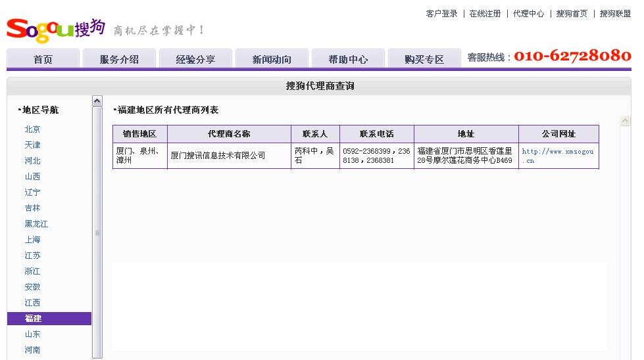The width and height of the screenshot is (644, 360).
Task: Open 在线注册 link
Action: pyautogui.click(x=485, y=14)
